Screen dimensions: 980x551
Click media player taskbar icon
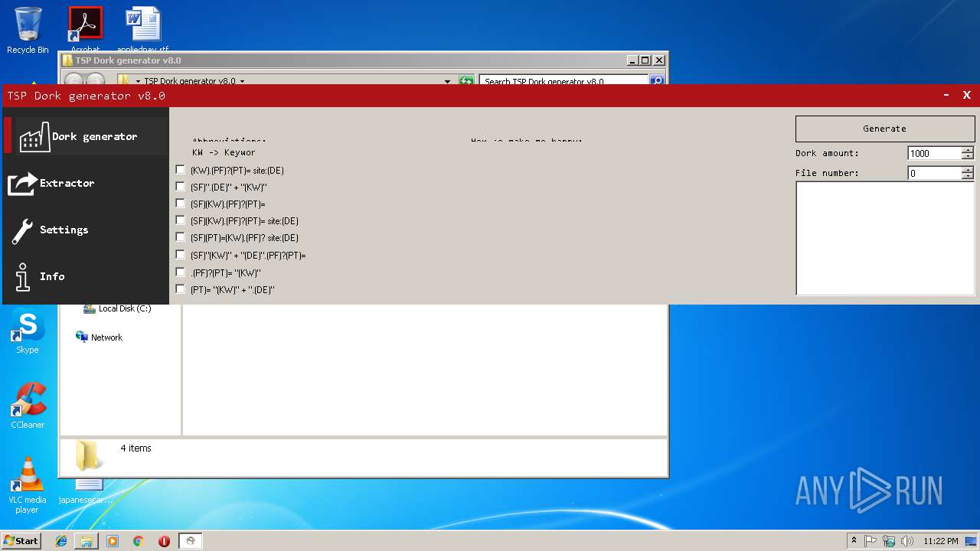coord(113,541)
